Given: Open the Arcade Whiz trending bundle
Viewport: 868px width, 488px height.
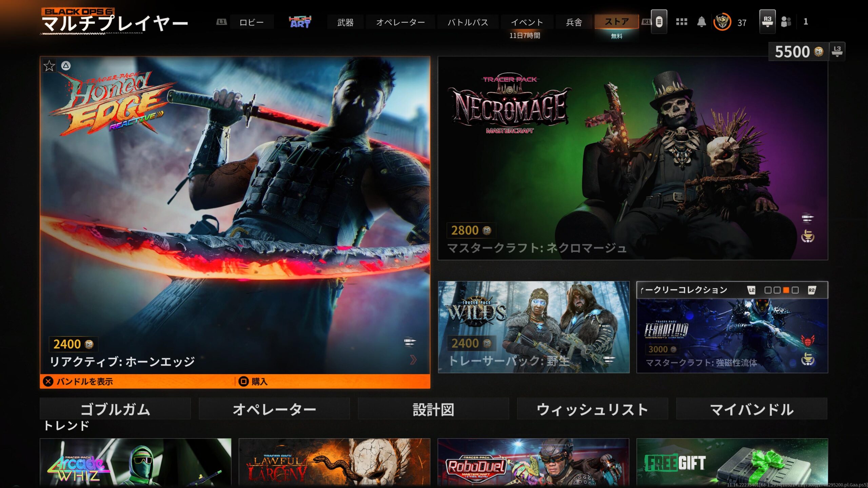Looking at the screenshot, I should click(x=136, y=463).
